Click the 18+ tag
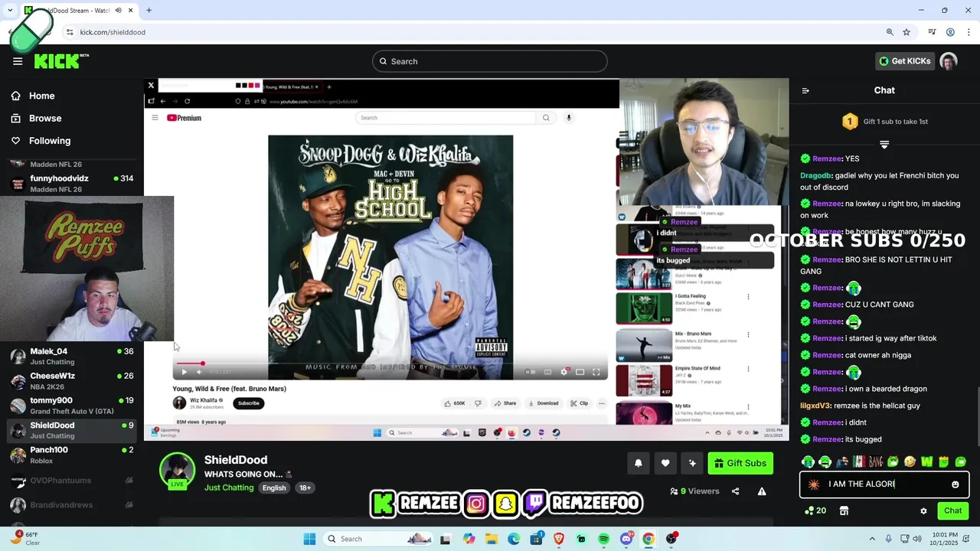Screen dimensions: 980x551 [305, 487]
